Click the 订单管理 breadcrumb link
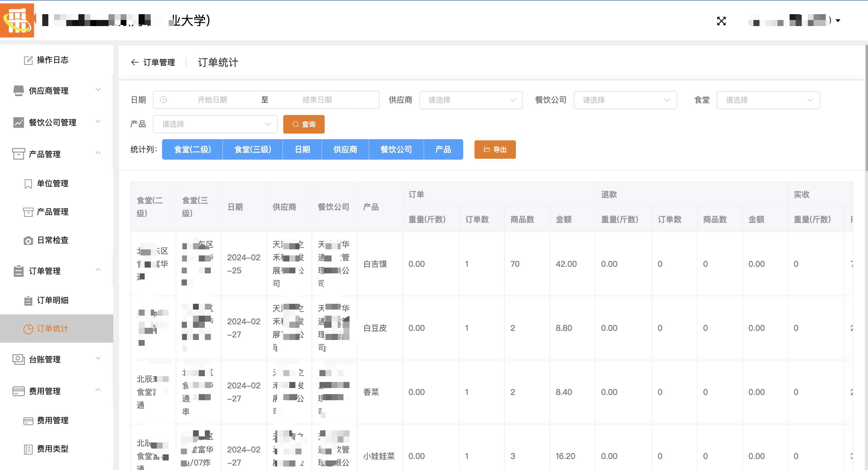868x470 pixels. pos(159,62)
